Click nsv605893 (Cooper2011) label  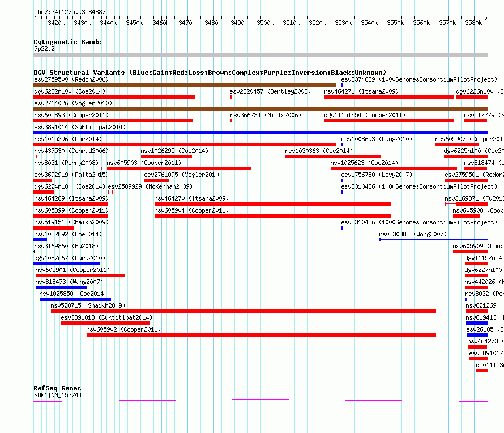(71, 115)
